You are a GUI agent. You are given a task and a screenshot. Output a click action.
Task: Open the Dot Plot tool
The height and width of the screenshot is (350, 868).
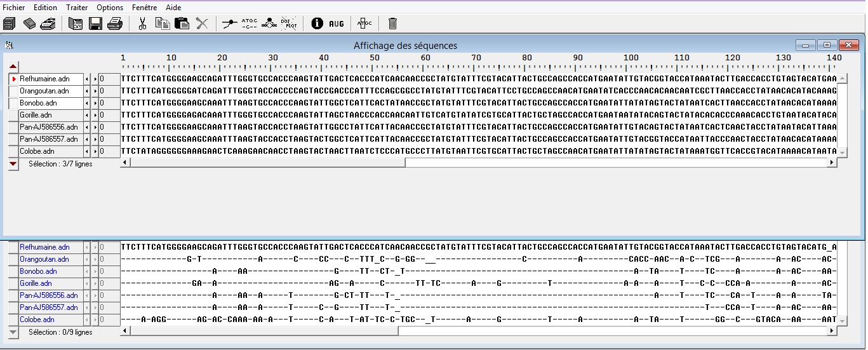289,24
